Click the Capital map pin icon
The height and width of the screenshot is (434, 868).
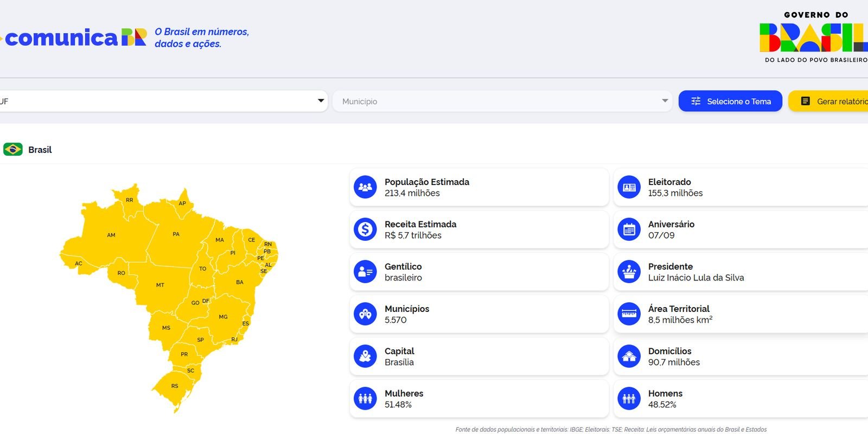point(365,356)
